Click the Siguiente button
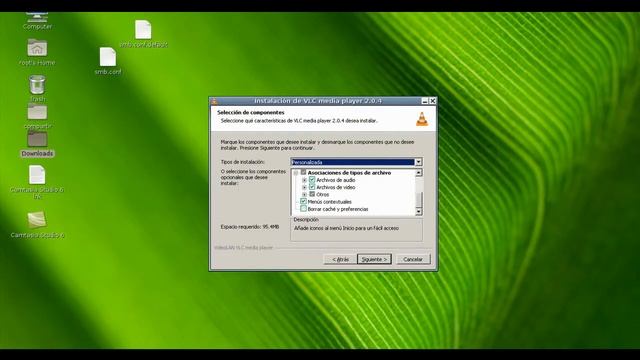Image resolution: width=640 pixels, height=360 pixels. 374,259
